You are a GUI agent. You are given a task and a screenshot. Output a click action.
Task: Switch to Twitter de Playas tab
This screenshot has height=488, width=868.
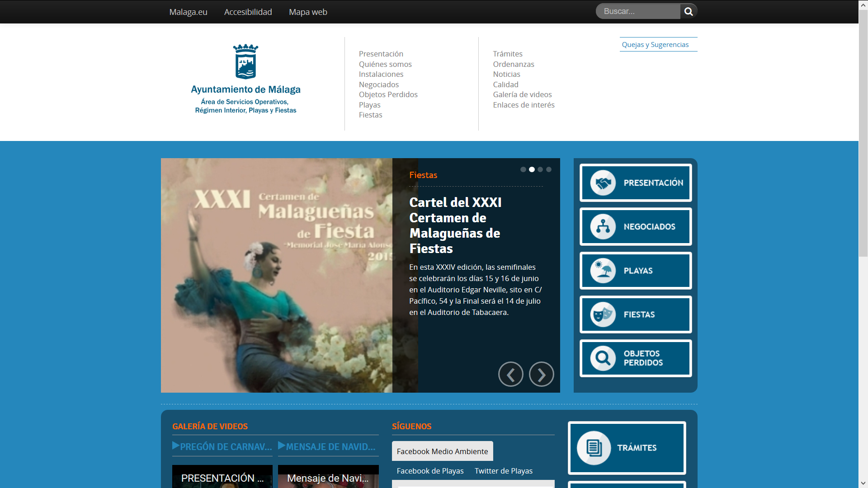click(x=503, y=470)
